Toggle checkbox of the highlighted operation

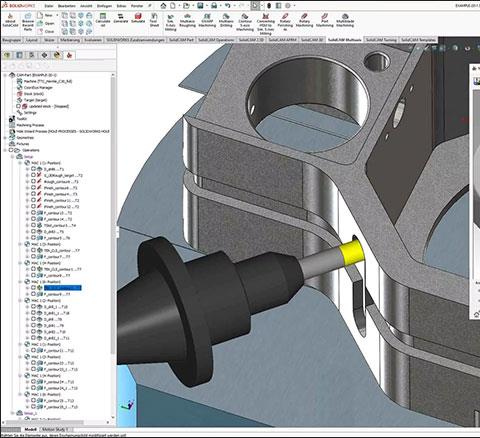33,287
